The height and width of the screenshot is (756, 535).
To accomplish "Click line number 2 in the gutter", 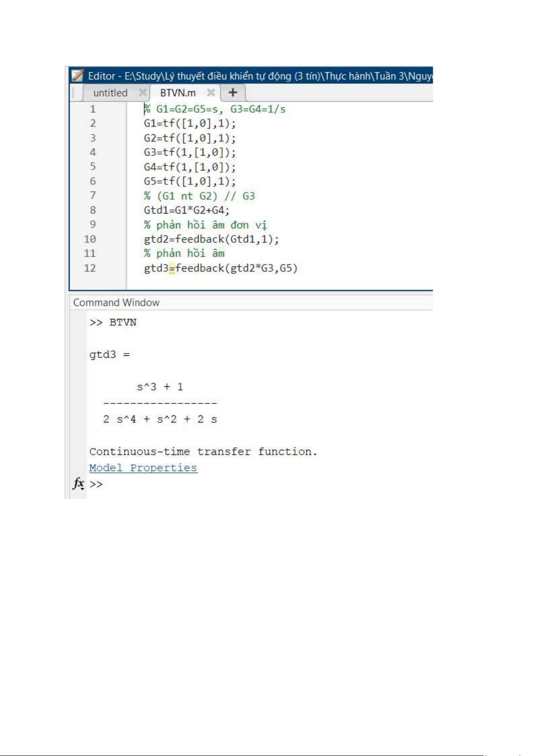I will click(93, 123).
